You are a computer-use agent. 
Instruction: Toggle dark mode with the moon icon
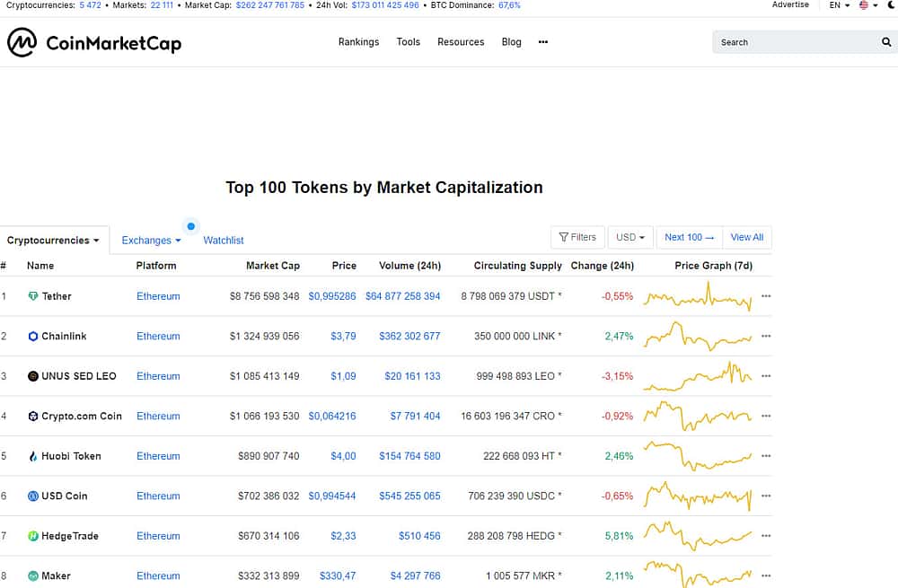click(x=890, y=5)
